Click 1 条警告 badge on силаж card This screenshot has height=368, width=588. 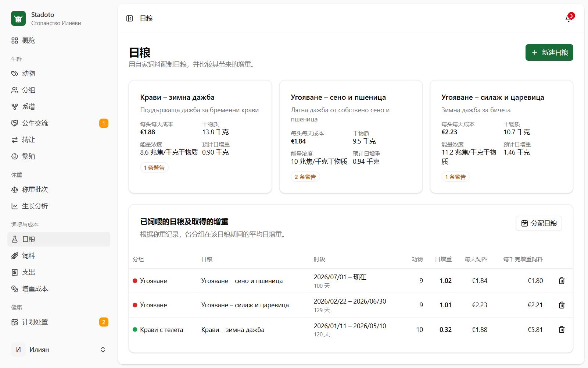(455, 177)
